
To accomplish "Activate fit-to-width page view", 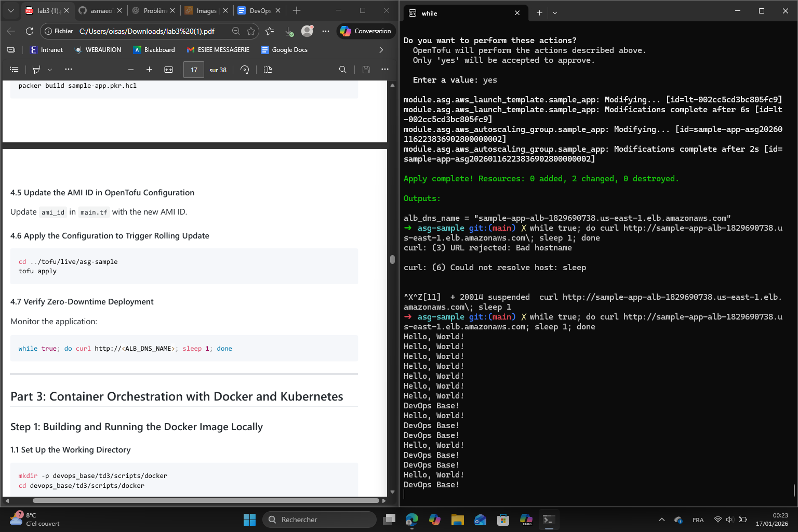I will (168, 69).
